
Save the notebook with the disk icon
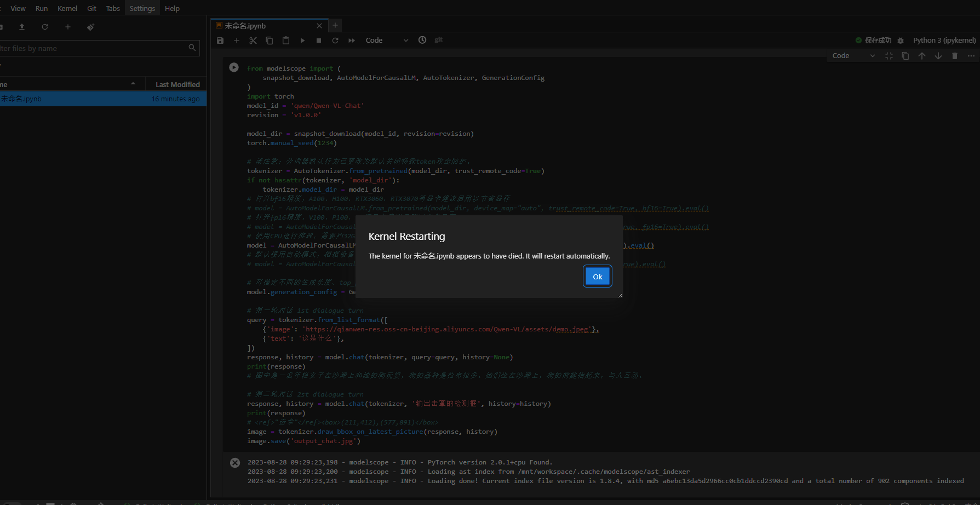tap(220, 41)
